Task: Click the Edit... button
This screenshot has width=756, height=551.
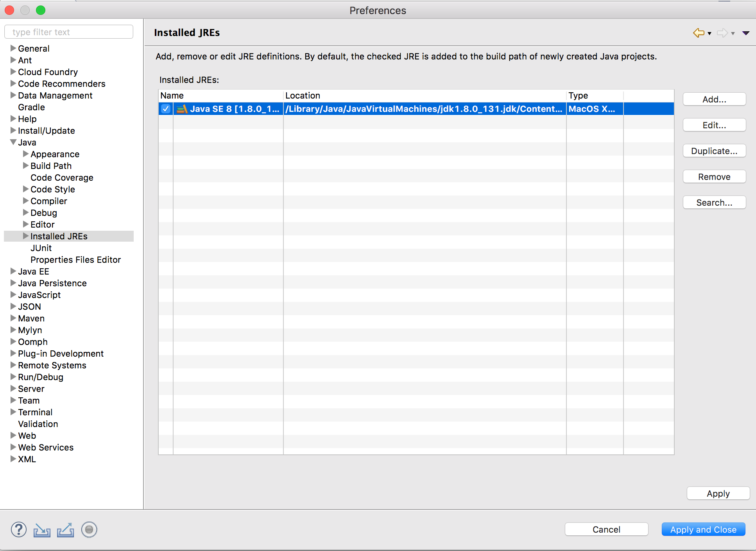Action: pos(714,125)
